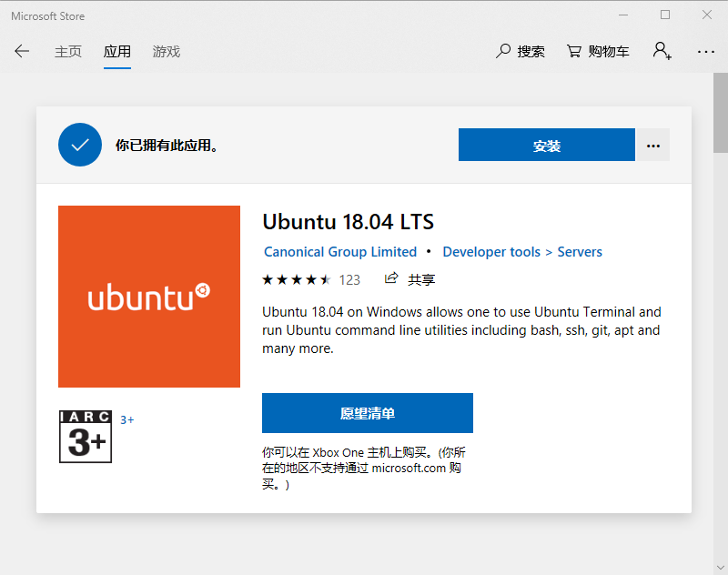Minimize the Microsoft Store window
This screenshot has height=575, width=728.
click(x=623, y=15)
